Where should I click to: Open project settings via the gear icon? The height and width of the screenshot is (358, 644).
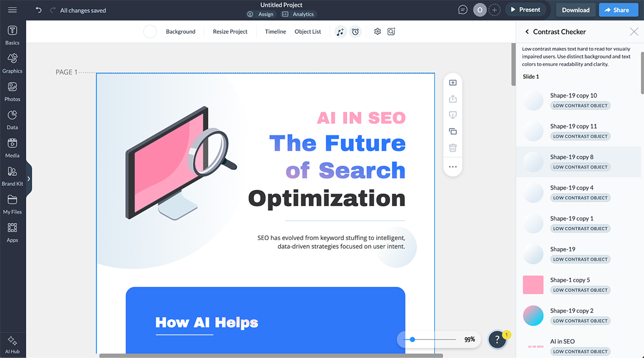click(377, 32)
